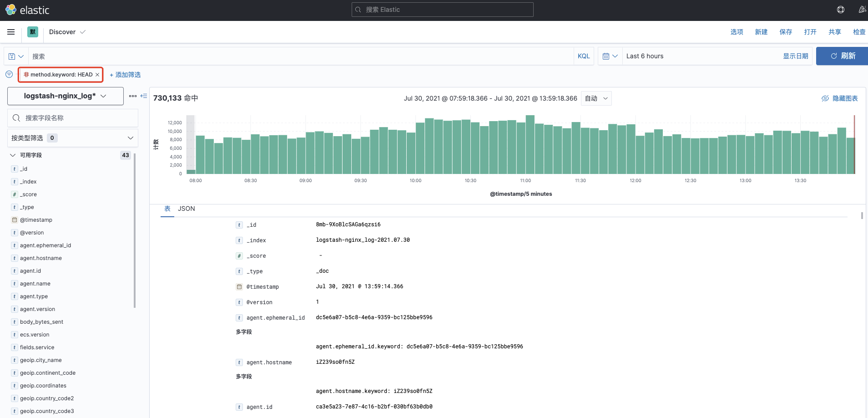Select the @version field in sidebar
The width and height of the screenshot is (868, 418).
click(x=32, y=233)
